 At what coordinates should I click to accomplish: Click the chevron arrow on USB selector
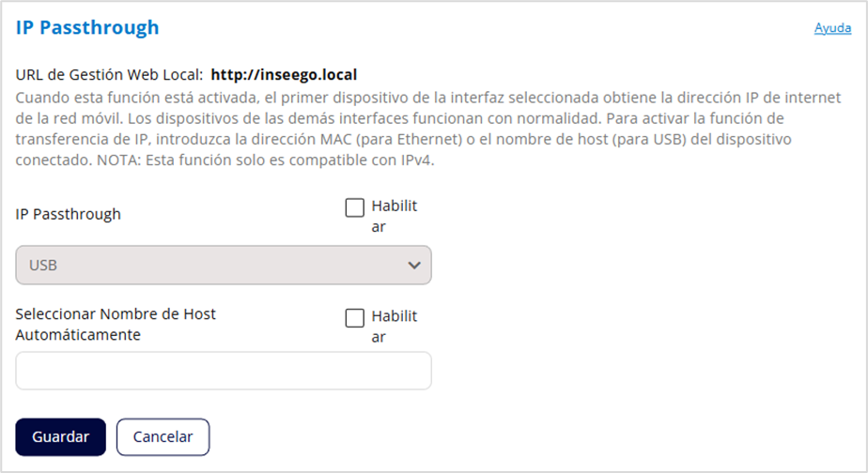[x=414, y=266]
